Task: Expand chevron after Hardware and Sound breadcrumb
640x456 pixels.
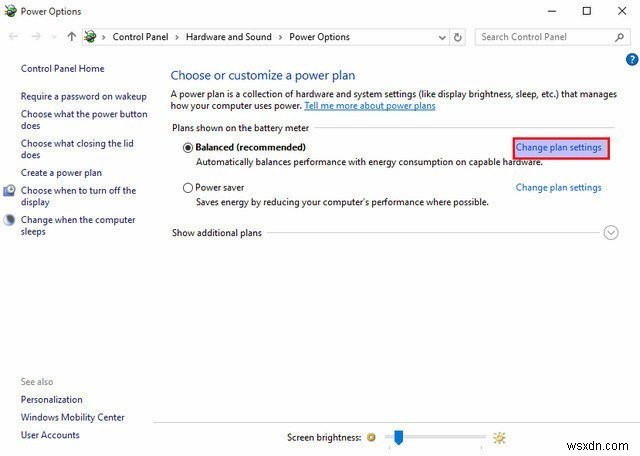Action: tap(280, 38)
